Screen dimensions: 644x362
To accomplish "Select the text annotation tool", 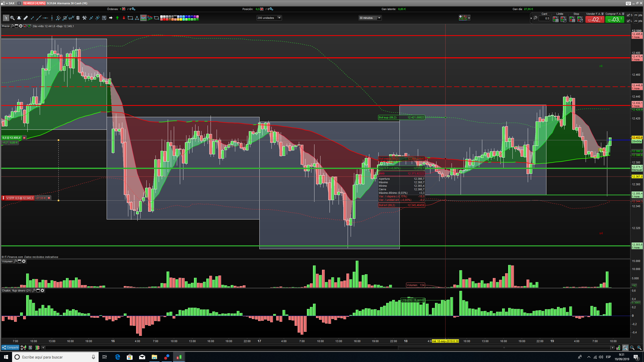I will coord(104,18).
